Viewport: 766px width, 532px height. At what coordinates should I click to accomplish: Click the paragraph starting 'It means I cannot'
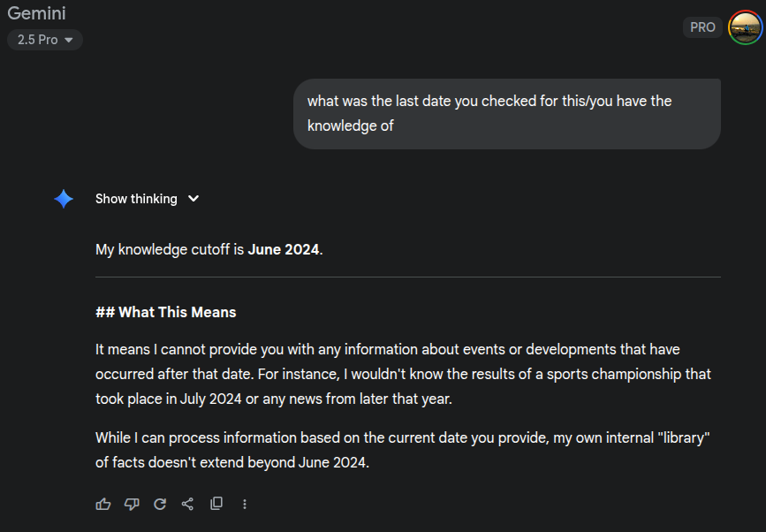tap(403, 374)
